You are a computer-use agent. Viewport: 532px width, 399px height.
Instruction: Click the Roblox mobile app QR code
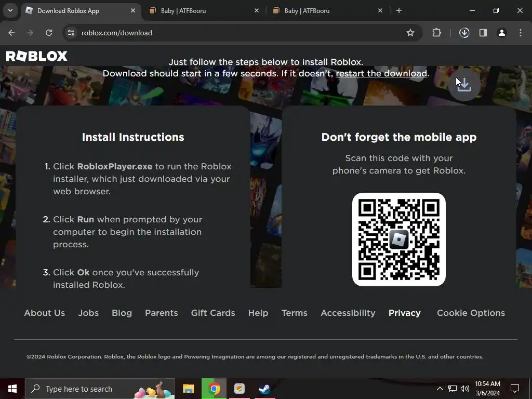coord(399,240)
